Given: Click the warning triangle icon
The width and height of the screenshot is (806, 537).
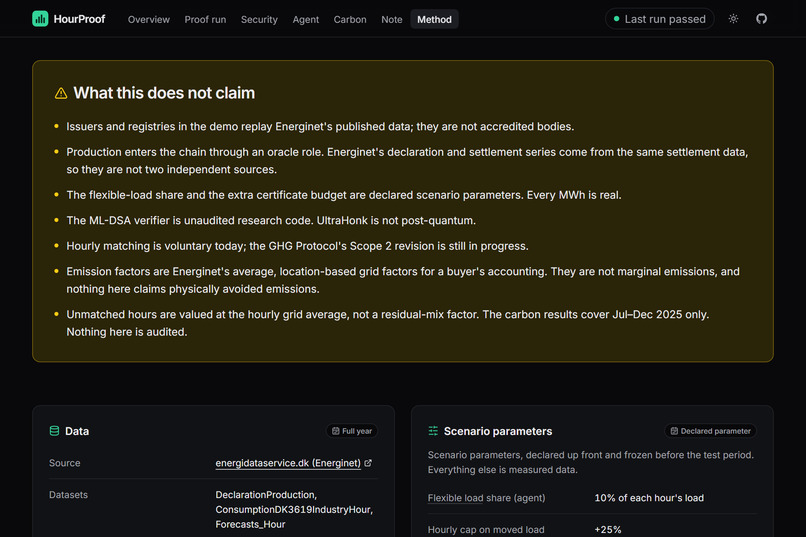Looking at the screenshot, I should pos(61,94).
